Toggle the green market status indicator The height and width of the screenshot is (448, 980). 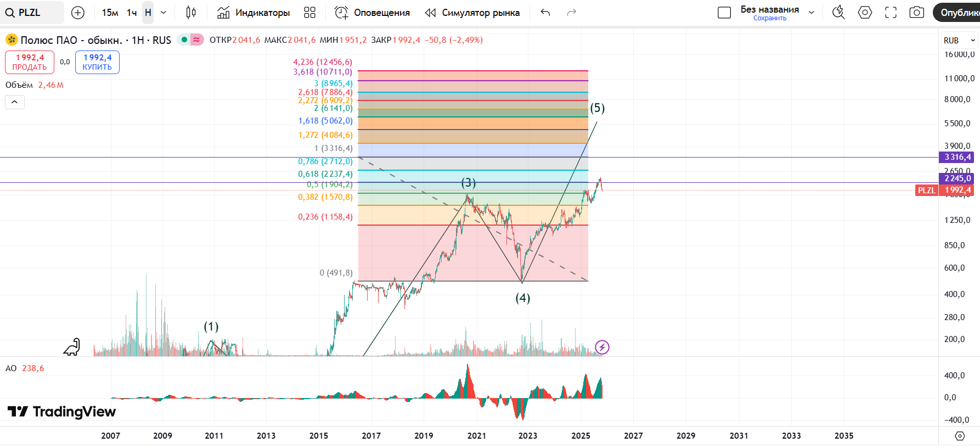coord(184,40)
